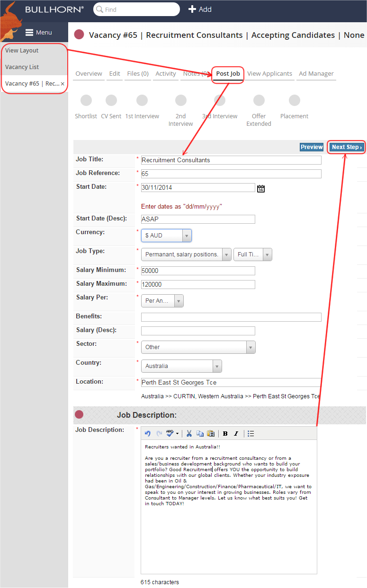Open the Country dropdown showing Australia
This screenshot has width=367, height=588.
[x=181, y=366]
